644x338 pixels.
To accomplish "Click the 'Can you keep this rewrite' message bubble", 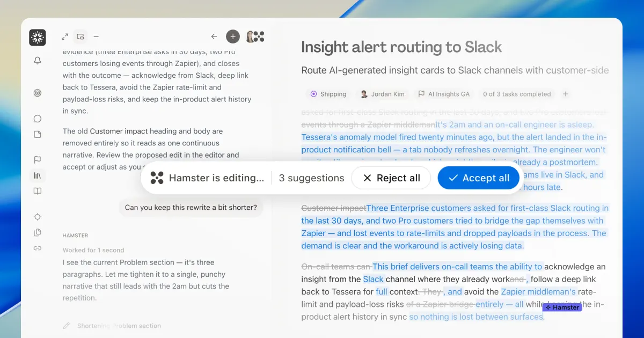I will click(191, 207).
